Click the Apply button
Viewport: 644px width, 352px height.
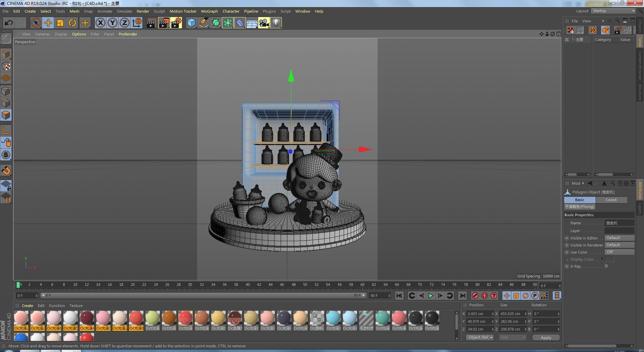tap(546, 338)
